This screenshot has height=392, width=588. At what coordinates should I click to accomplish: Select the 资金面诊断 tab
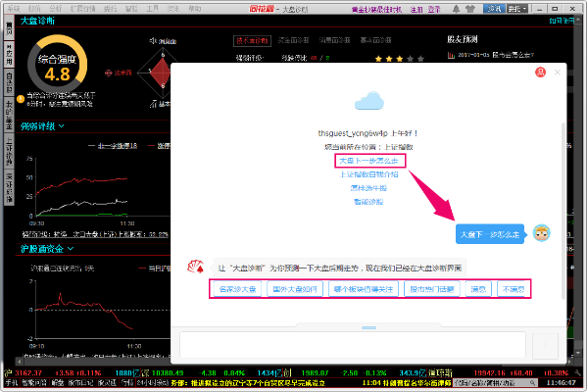tap(294, 40)
